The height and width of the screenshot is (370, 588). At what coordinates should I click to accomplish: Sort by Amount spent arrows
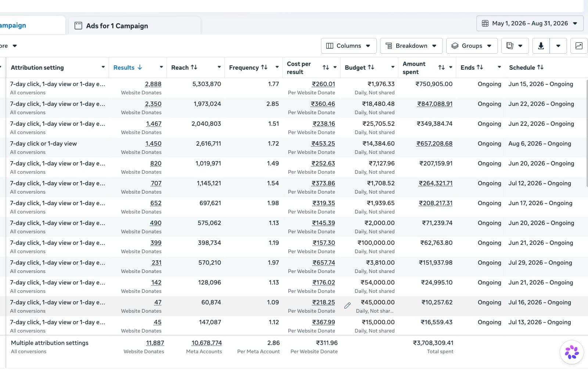click(441, 68)
